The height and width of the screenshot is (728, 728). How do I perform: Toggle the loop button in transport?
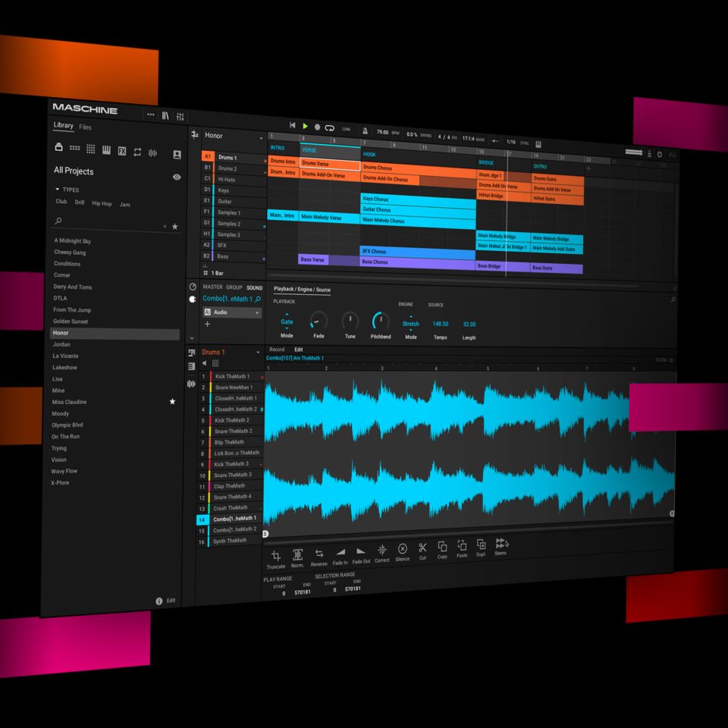click(x=330, y=127)
